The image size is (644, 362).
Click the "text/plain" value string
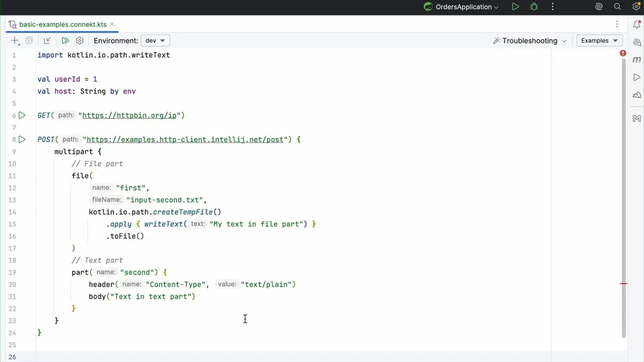click(x=266, y=285)
